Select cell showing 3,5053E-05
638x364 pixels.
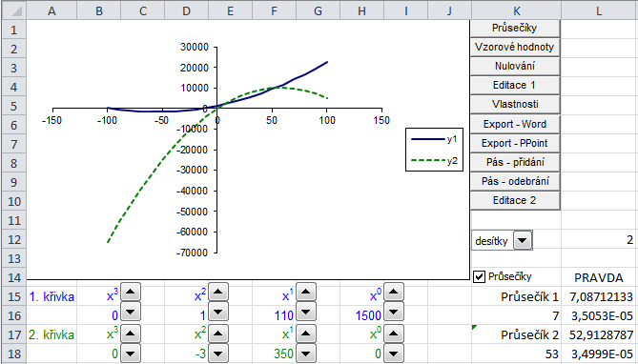coord(599,316)
